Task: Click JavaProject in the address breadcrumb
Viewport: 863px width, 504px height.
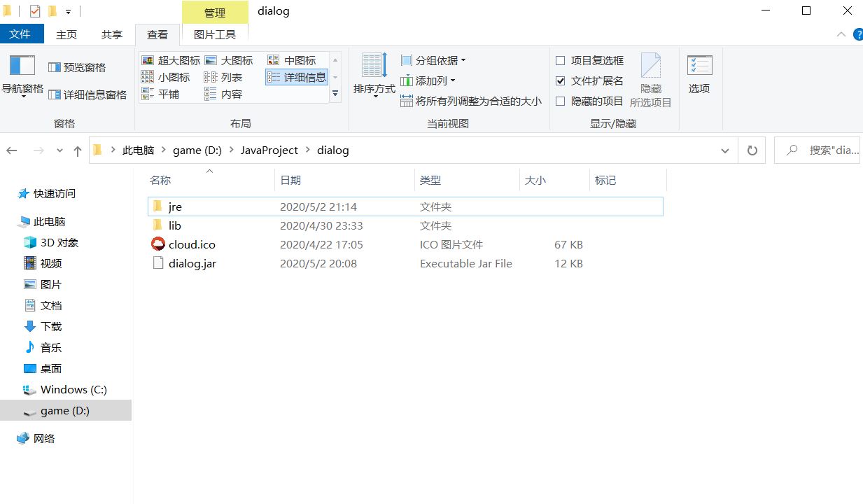Action: click(x=269, y=150)
